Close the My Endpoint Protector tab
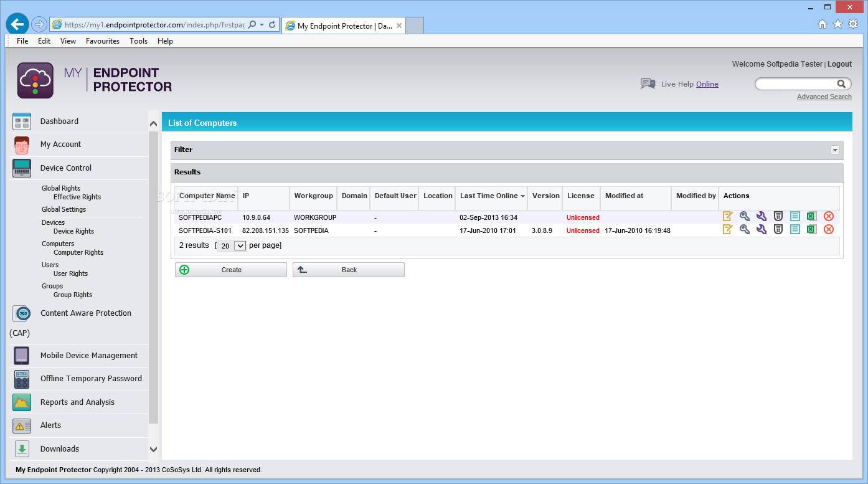 (x=399, y=26)
